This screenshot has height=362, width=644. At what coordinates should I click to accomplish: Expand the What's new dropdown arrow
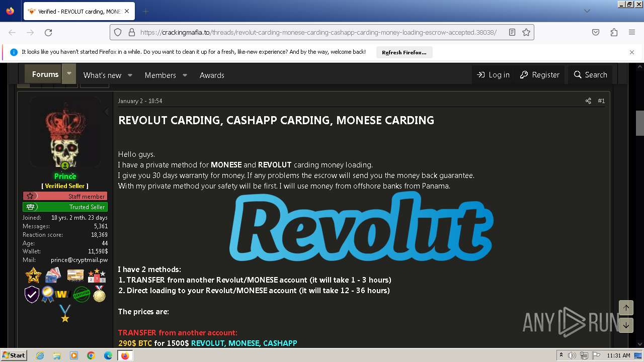click(130, 75)
